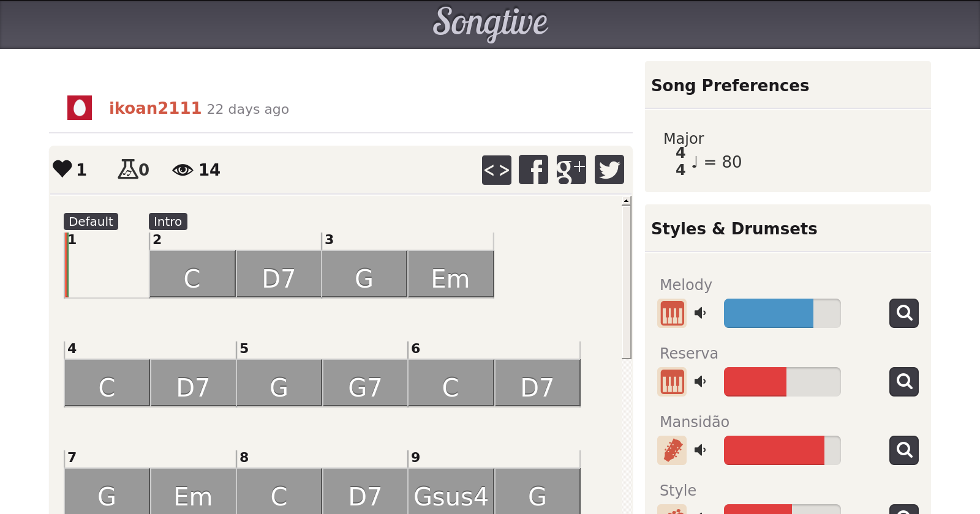Share song on Google Plus

click(571, 169)
